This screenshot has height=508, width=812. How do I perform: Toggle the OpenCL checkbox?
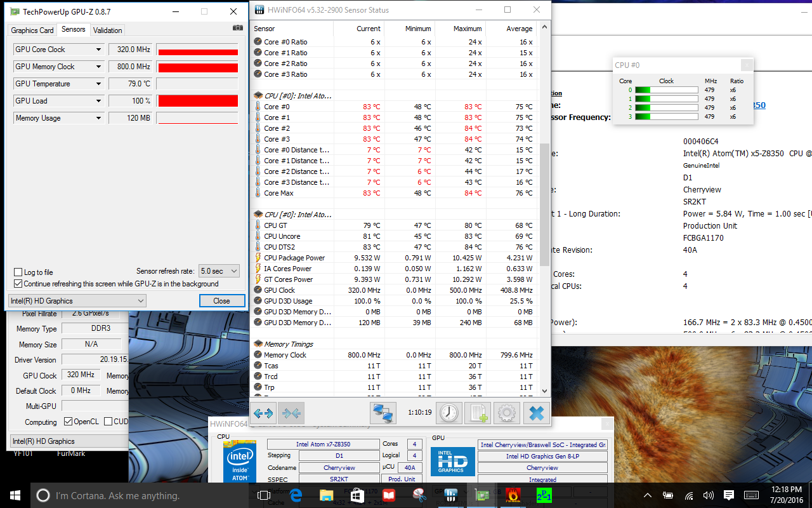pyautogui.click(x=69, y=422)
